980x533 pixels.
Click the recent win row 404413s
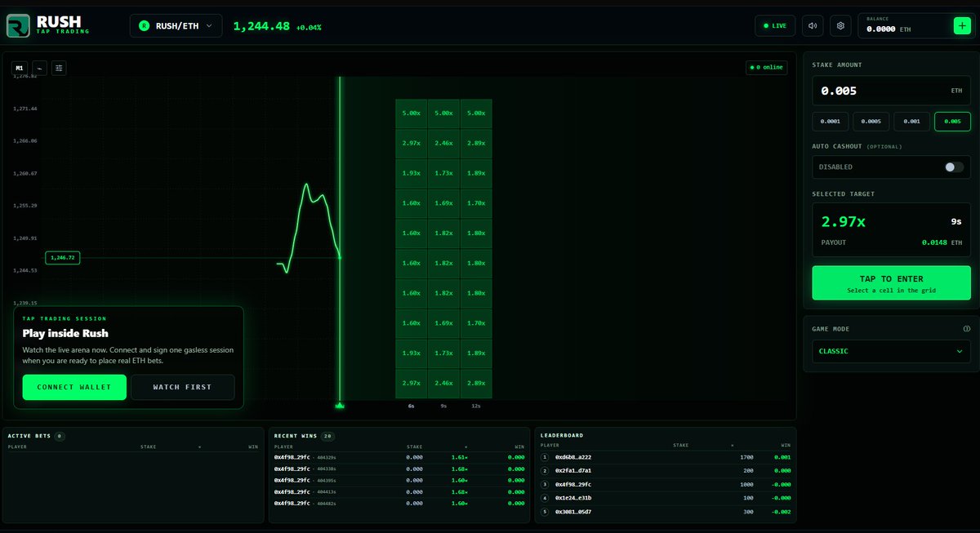click(x=399, y=491)
